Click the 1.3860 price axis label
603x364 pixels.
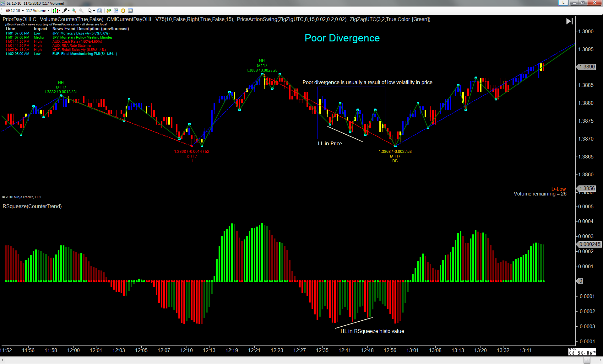click(586, 174)
